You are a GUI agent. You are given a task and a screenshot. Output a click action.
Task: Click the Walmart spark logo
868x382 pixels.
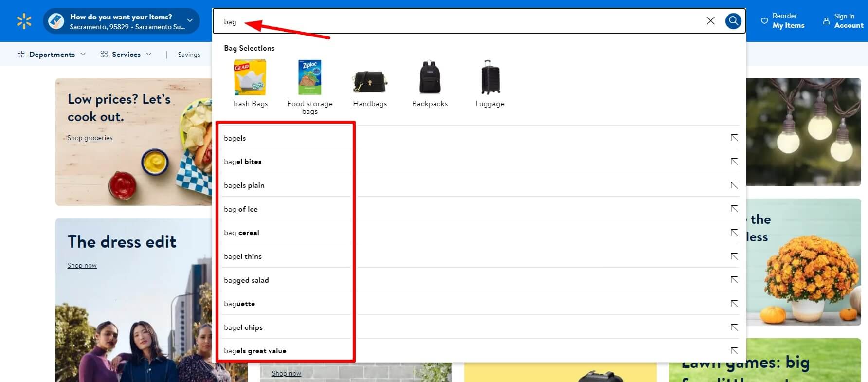tap(24, 21)
